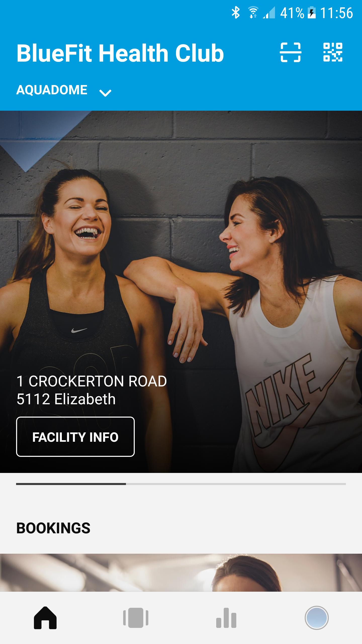This screenshot has height=644, width=362.
Task: Tap the mobile signal strength icon
Action: point(269,13)
